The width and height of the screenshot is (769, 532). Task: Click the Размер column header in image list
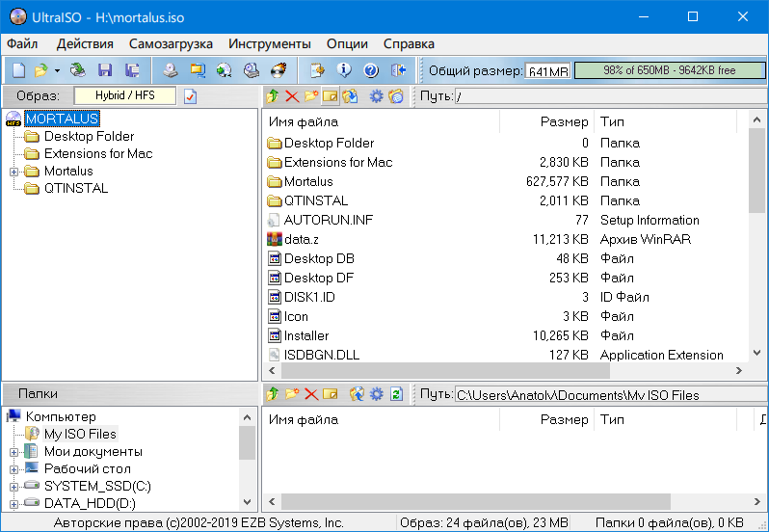(x=563, y=122)
